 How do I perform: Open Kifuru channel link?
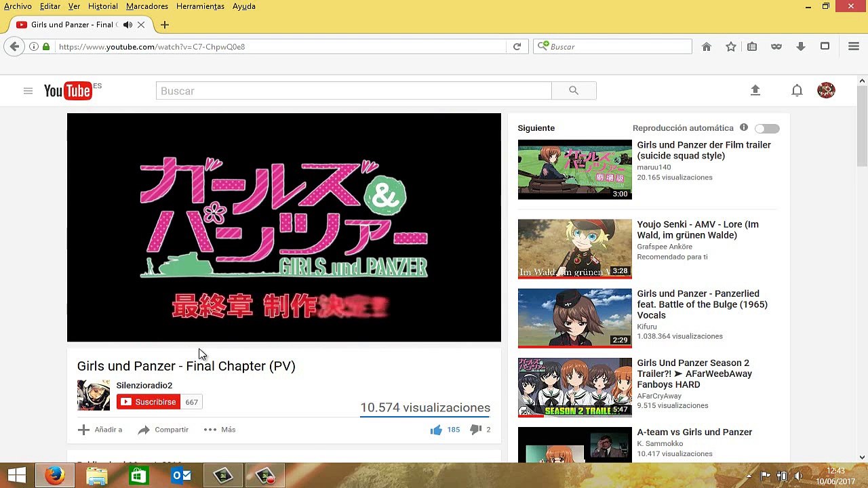tap(647, 327)
